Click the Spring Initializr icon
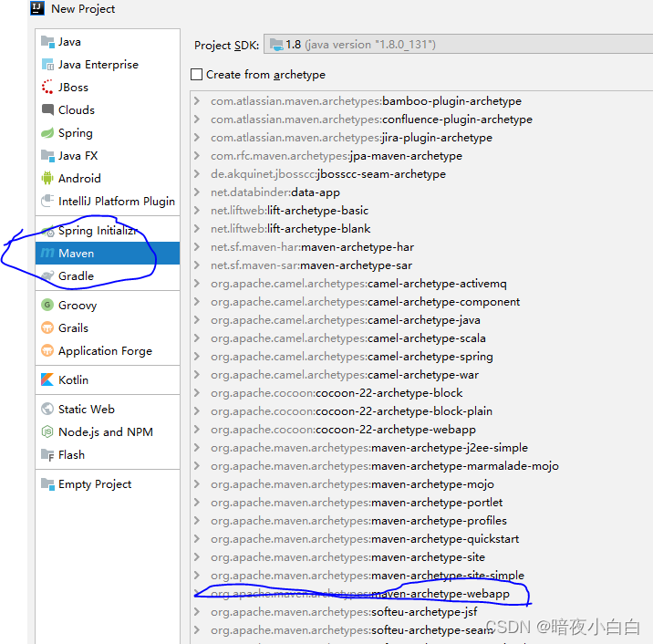 coord(48,231)
